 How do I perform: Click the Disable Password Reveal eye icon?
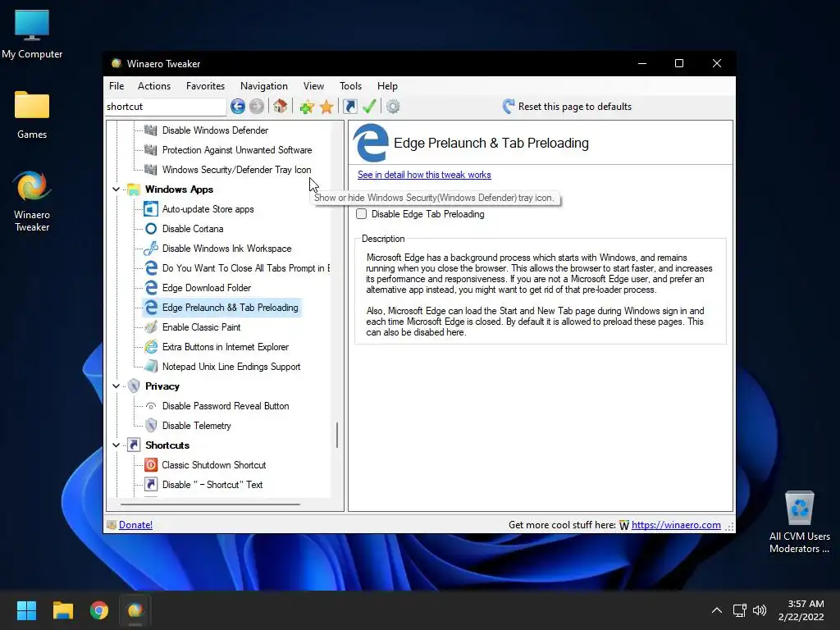point(151,406)
